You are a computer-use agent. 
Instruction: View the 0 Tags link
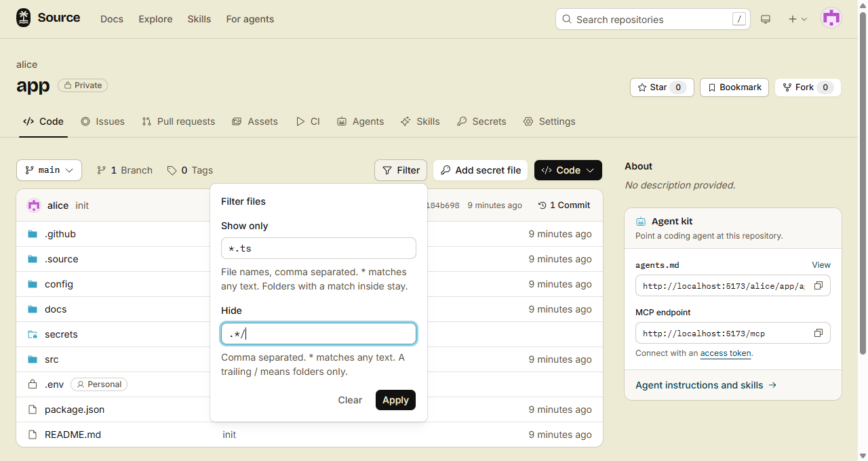[x=190, y=170]
